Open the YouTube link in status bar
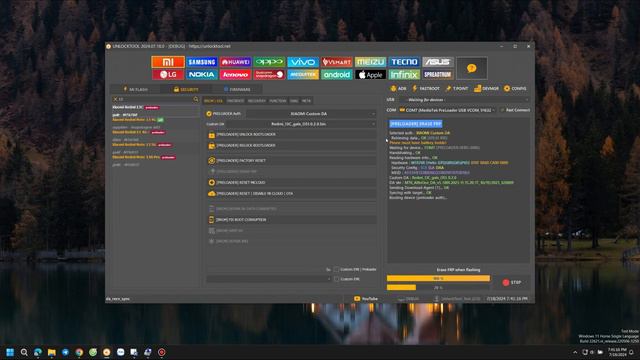This screenshot has width=640, height=360. coord(366,299)
